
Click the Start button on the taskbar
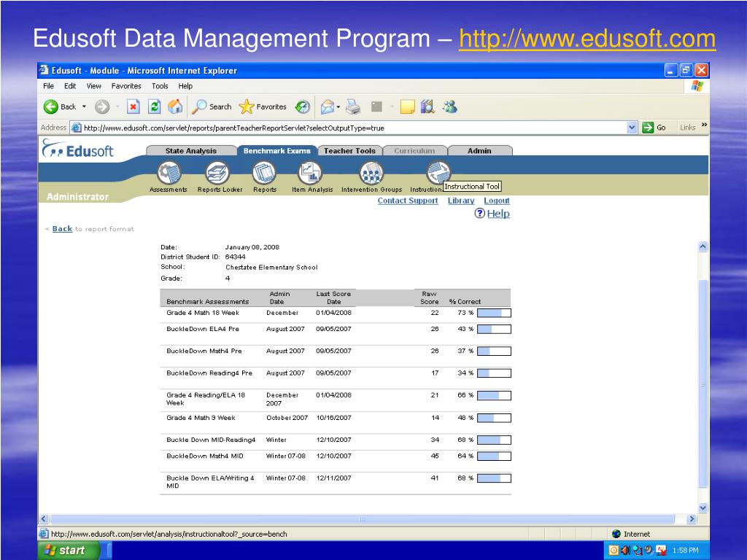click(69, 551)
